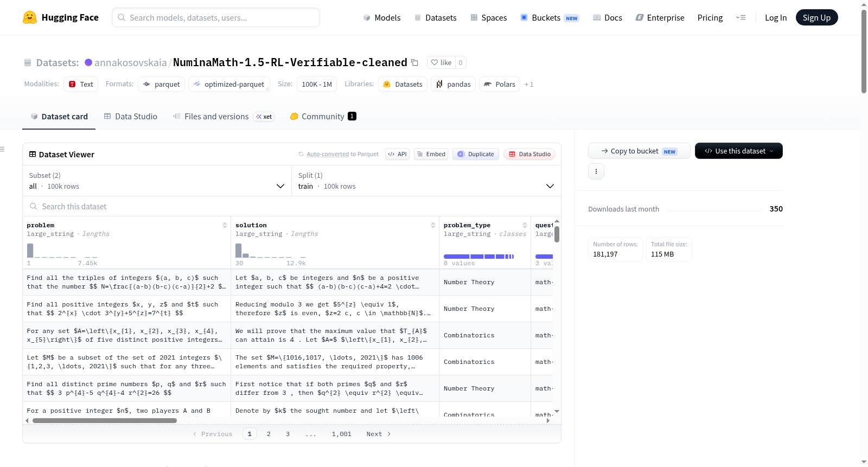
Task: Open the Datasets library tag
Action: (x=403, y=84)
